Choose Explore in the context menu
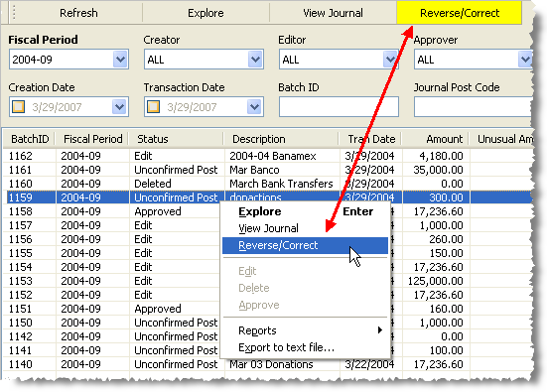 305,211
